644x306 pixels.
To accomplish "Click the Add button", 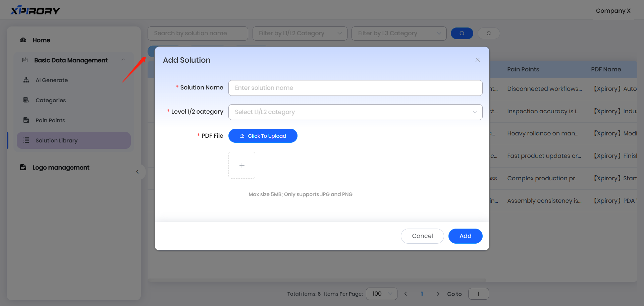I will (x=465, y=236).
